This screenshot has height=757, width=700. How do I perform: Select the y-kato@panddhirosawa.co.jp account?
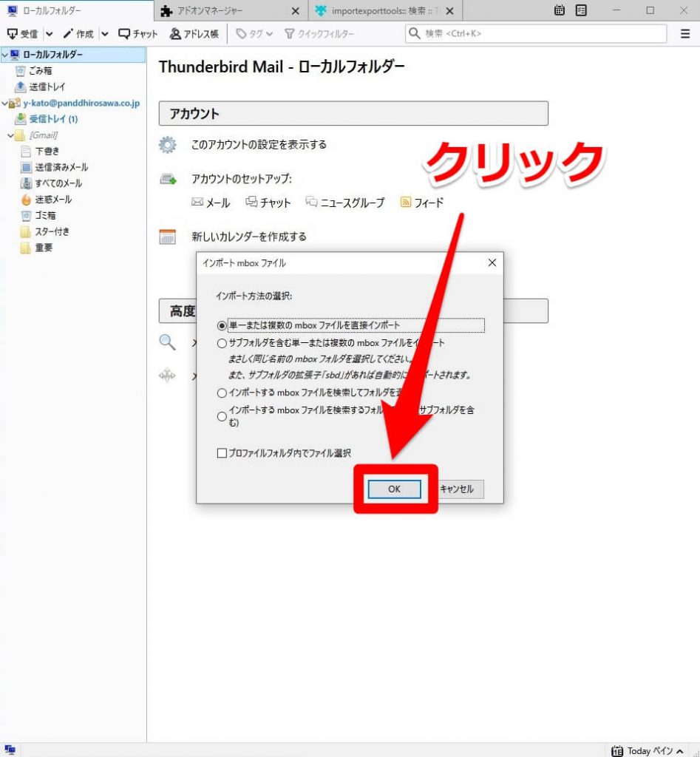click(81, 103)
